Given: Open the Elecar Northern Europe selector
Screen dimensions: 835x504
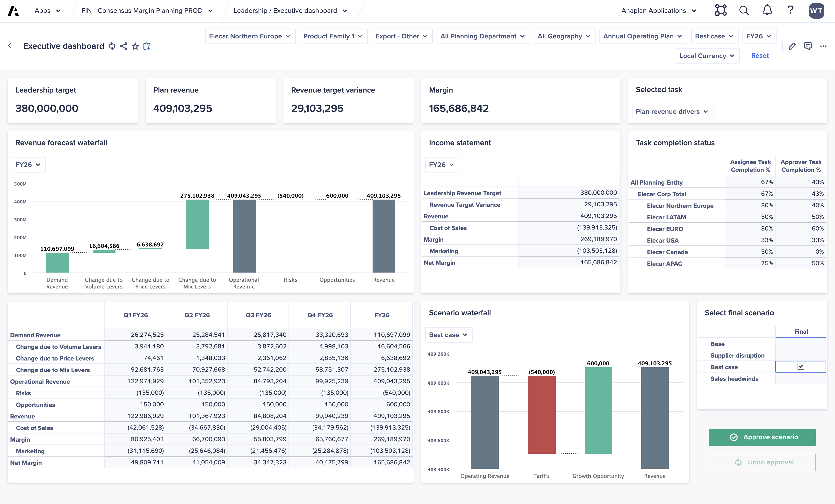Looking at the screenshot, I should (x=250, y=36).
